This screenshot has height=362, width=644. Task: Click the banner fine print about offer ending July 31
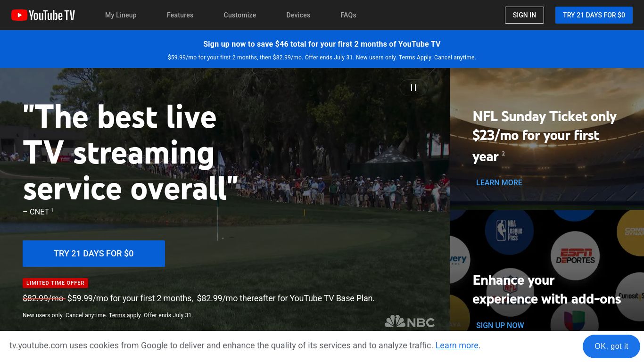pos(322,58)
